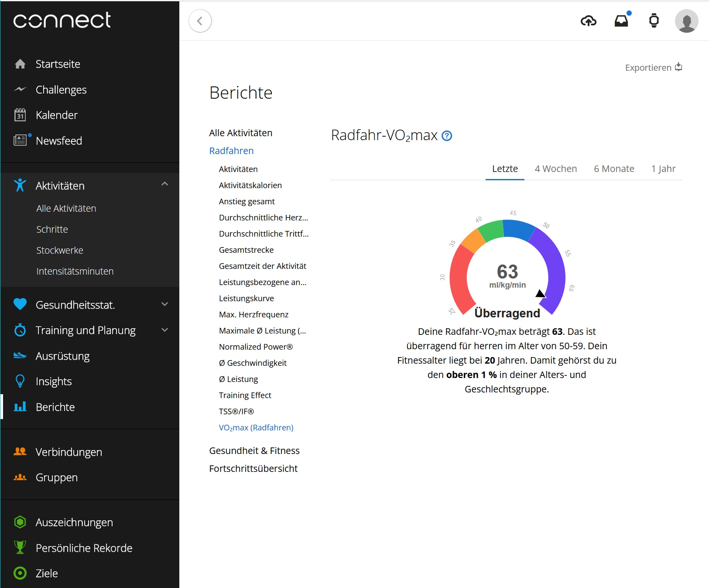Click the Challenges trend icon
Screen dimensions: 709x588
[x=20, y=89]
